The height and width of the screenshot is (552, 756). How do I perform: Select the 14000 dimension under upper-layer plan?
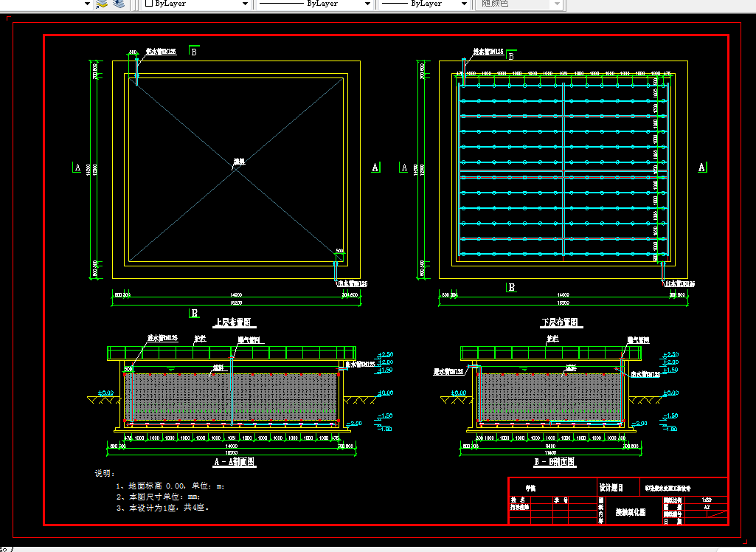click(236, 295)
